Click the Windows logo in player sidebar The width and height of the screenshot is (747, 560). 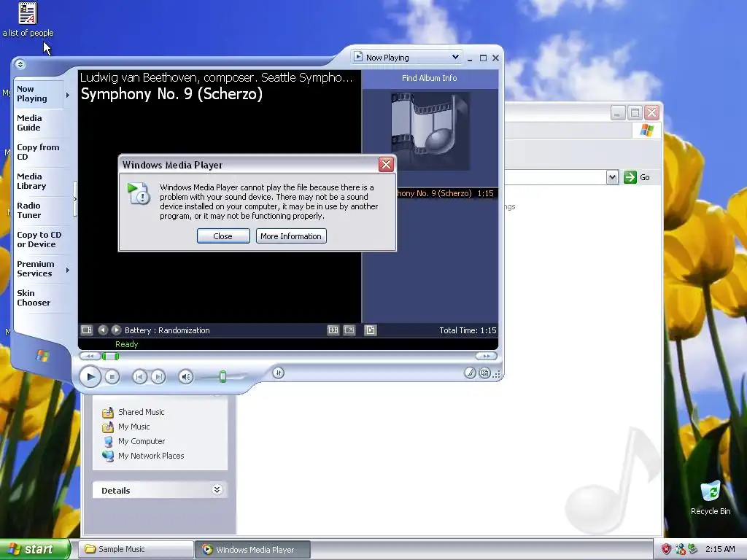click(x=42, y=355)
